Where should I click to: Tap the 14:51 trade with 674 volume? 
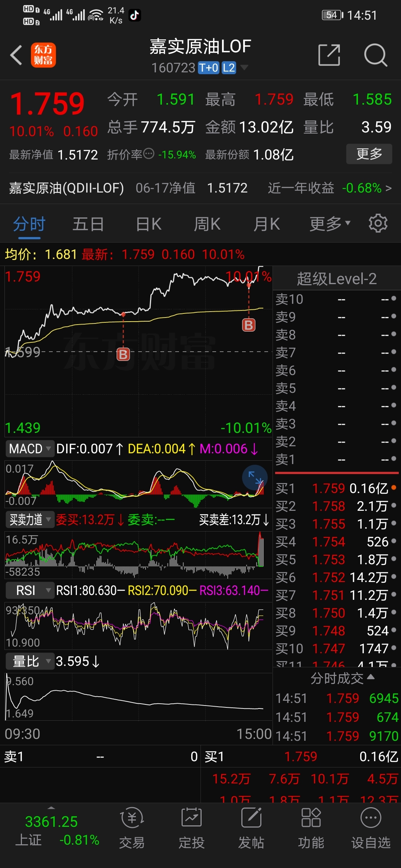click(337, 717)
